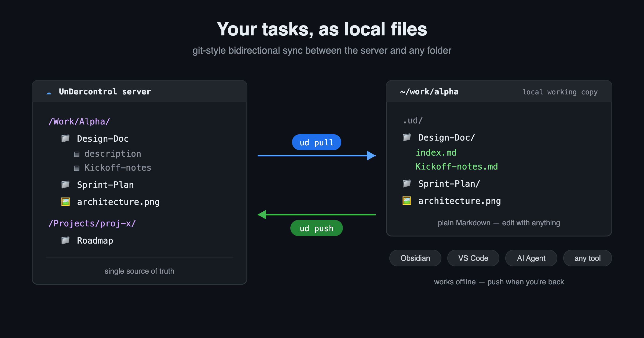Select the description entry
This screenshot has height=338, width=644.
[x=113, y=154]
